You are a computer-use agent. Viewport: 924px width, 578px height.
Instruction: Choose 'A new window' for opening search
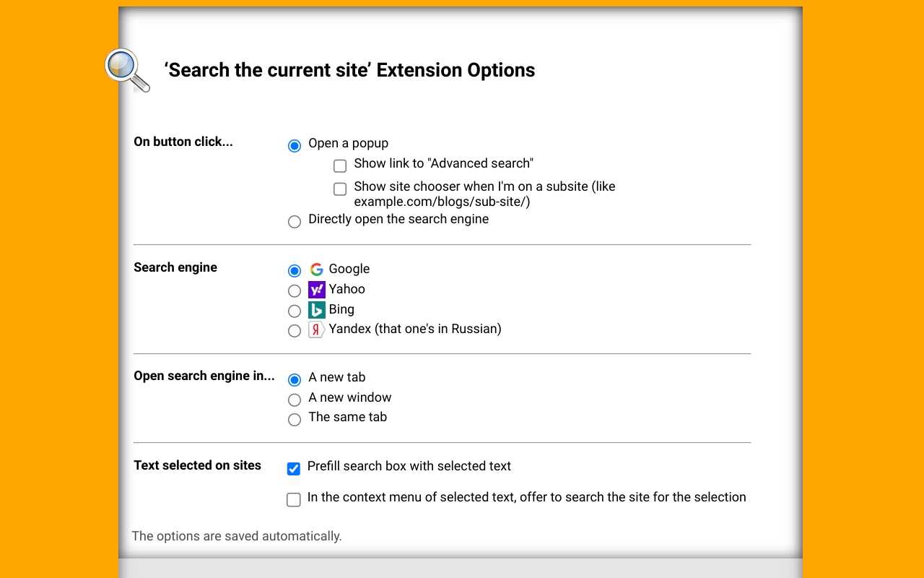[294, 400]
